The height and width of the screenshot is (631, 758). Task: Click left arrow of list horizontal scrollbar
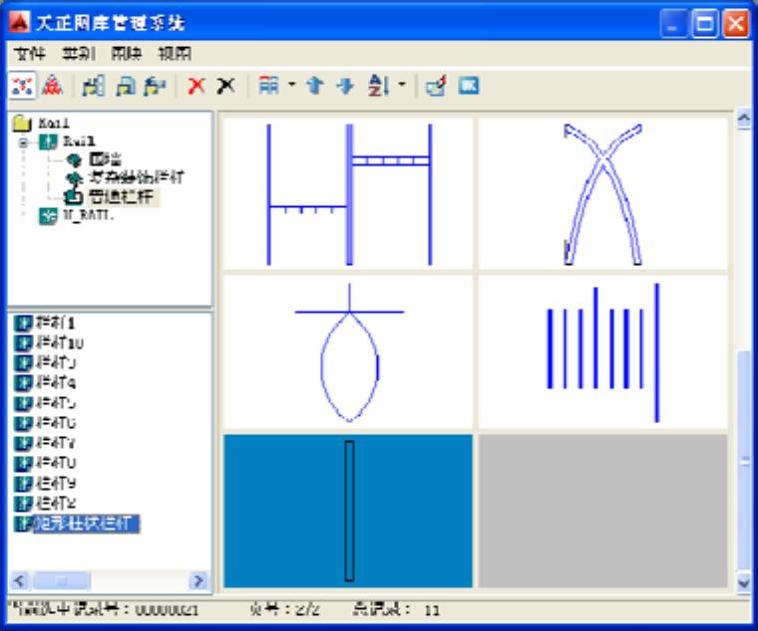(19, 580)
